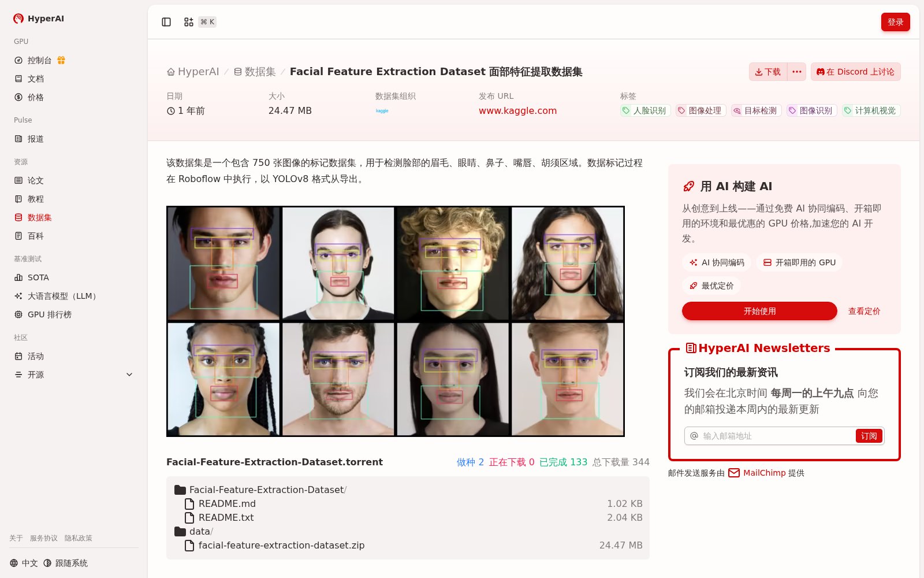The width and height of the screenshot is (924, 578).
Task: Select the 图像识别 tag
Action: tap(811, 110)
